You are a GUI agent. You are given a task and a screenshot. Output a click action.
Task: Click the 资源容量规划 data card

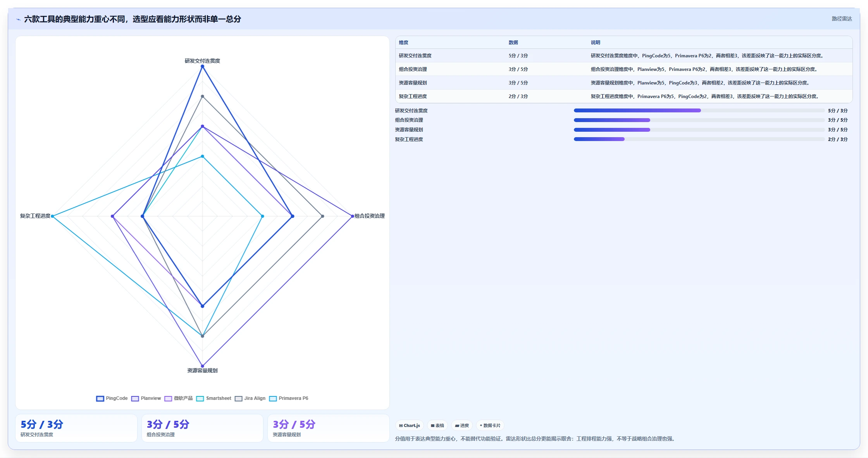pos(328,428)
